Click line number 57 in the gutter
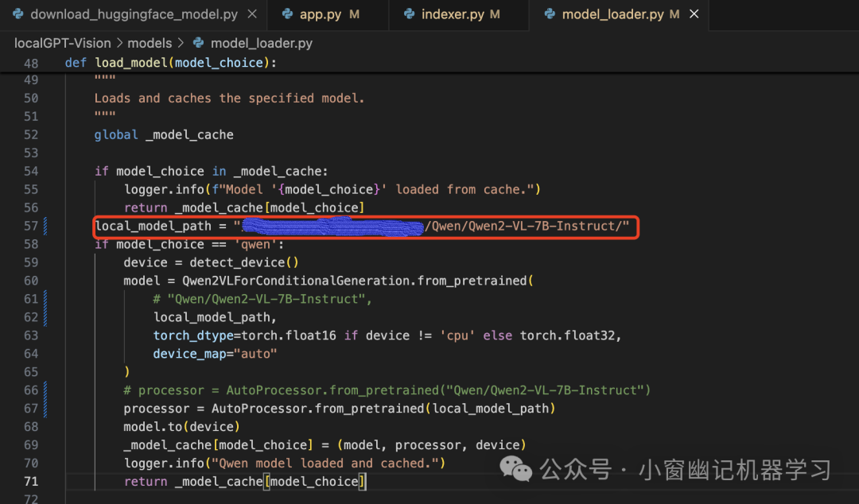The width and height of the screenshot is (859, 504). 31,226
